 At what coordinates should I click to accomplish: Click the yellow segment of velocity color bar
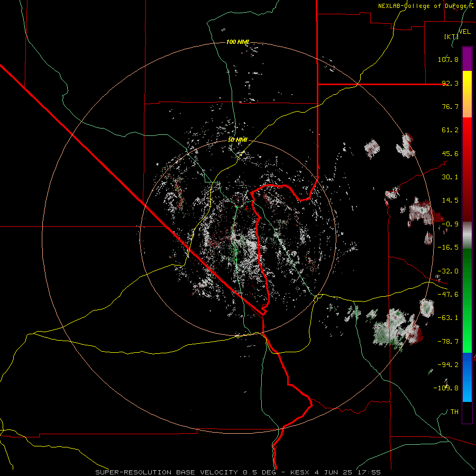tap(467, 94)
